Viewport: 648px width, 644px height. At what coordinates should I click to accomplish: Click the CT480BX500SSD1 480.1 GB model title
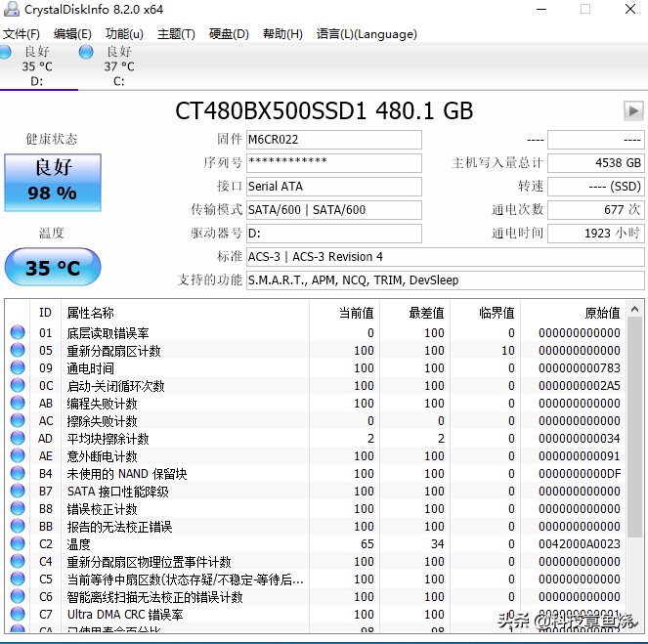(x=324, y=110)
